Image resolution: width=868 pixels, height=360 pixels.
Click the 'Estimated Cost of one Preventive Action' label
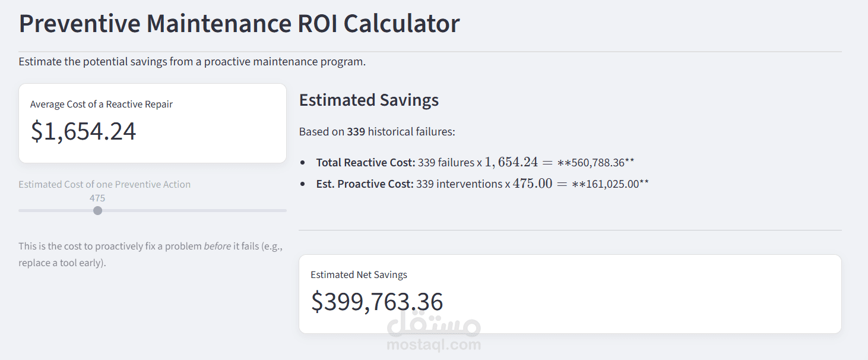pos(104,184)
